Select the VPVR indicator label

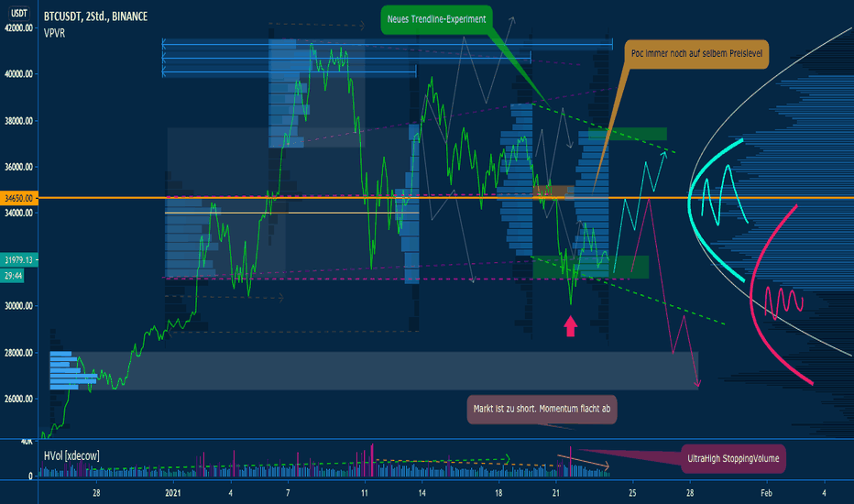click(54, 33)
